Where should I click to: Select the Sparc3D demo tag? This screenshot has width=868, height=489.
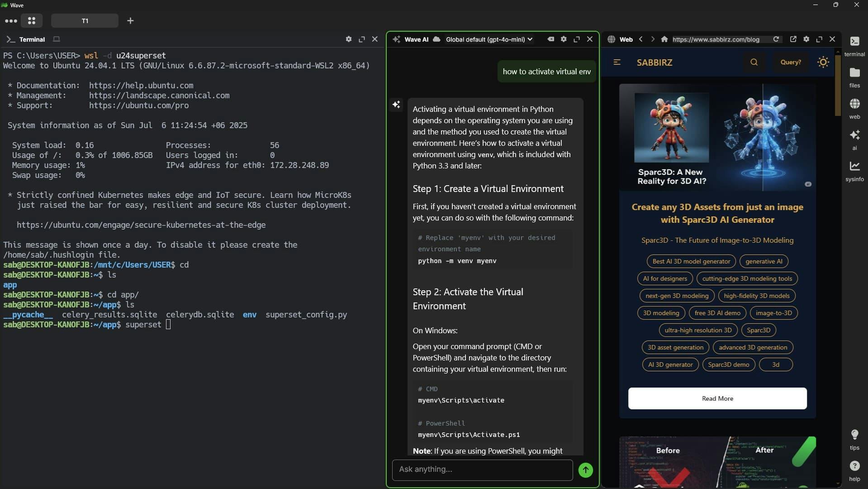pyautogui.click(x=729, y=364)
